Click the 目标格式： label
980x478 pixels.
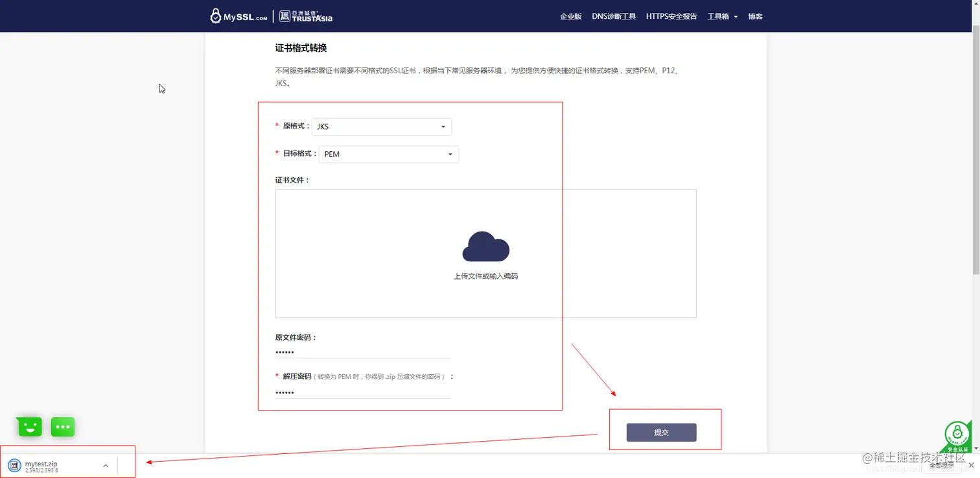(301, 154)
